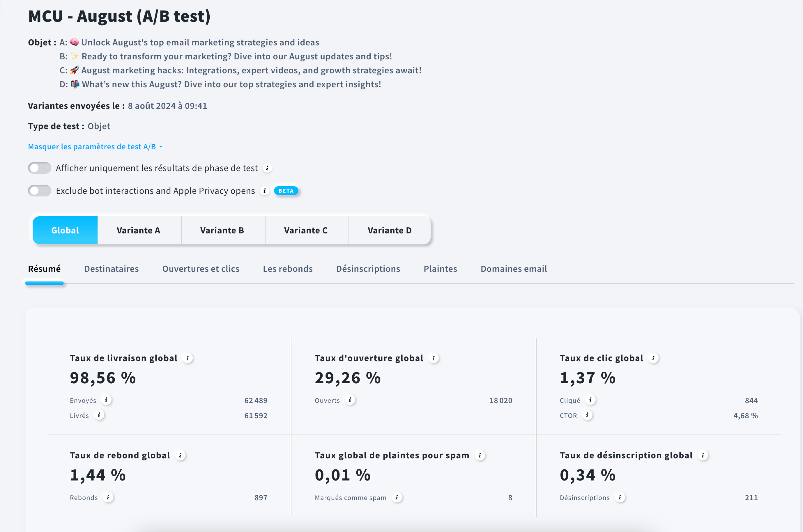Viewport: 803px width, 532px height.
Task: Click the info icon next to Envoyés
Action: coord(107,400)
